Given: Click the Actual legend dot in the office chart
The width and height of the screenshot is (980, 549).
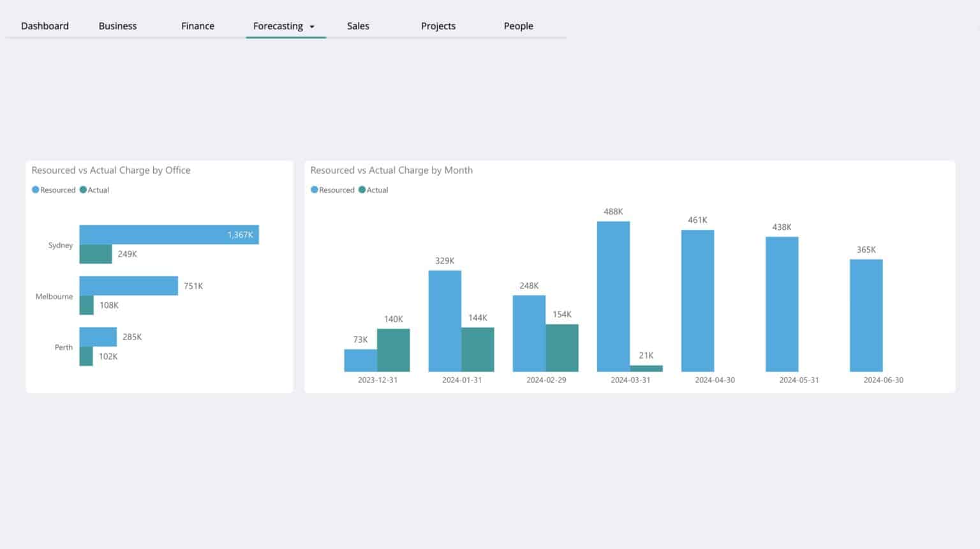Looking at the screenshot, I should coord(82,190).
